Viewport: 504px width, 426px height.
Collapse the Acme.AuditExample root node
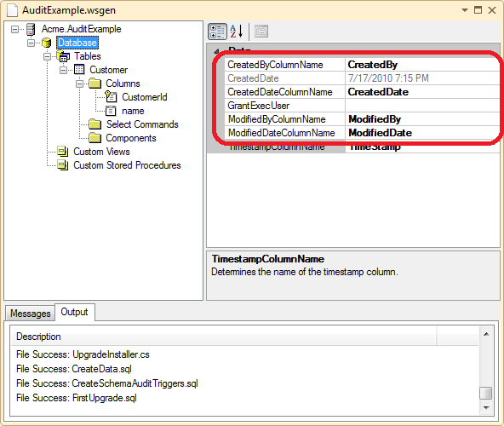click(x=14, y=30)
